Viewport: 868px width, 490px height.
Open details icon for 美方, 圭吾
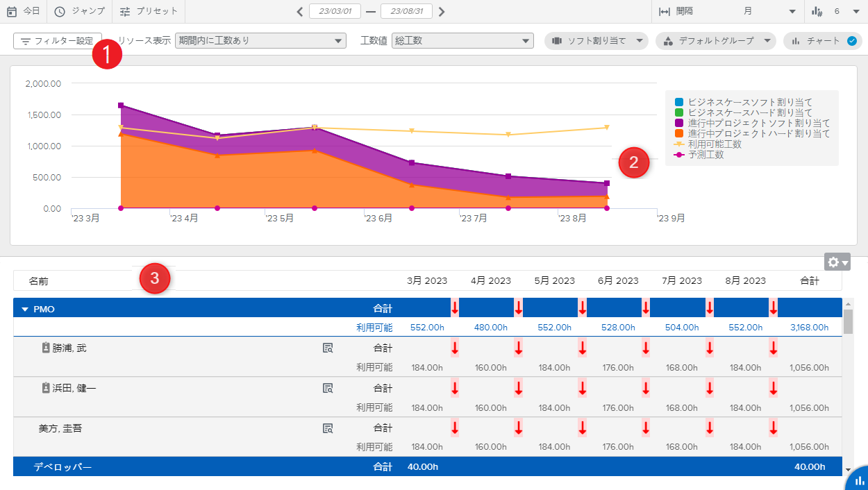(x=328, y=429)
